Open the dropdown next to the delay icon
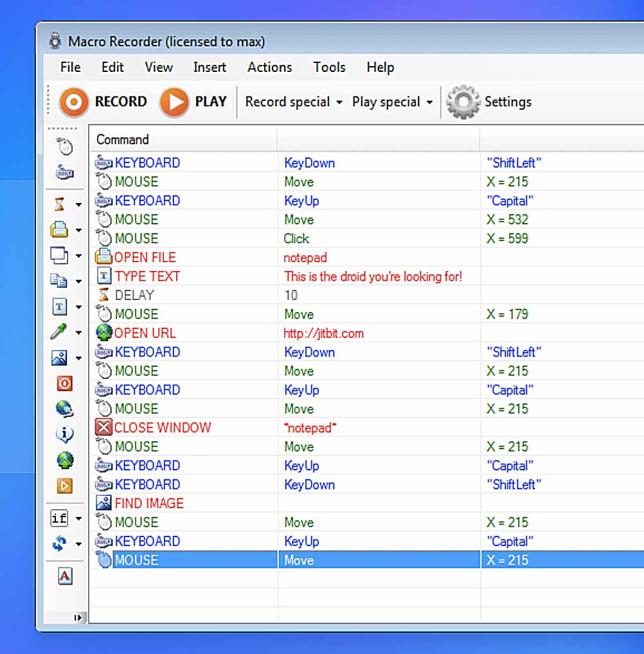The height and width of the screenshot is (654, 644). [x=78, y=204]
